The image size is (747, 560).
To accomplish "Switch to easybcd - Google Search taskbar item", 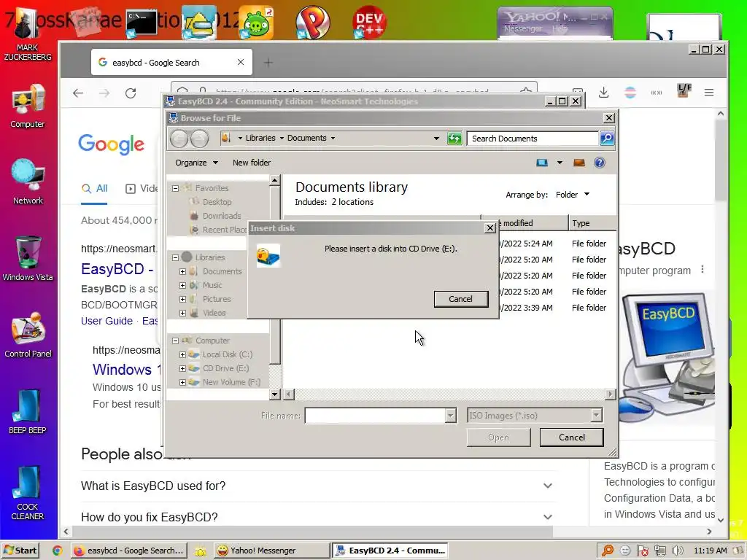I will pyautogui.click(x=128, y=551).
